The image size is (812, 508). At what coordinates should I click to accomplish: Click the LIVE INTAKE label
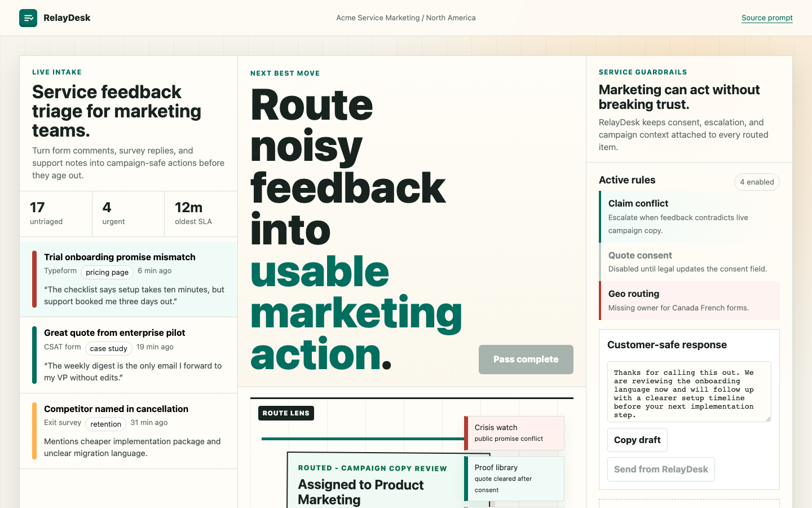[x=57, y=72]
